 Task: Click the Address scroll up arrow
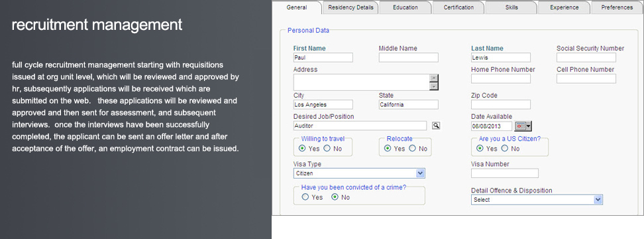click(x=434, y=78)
